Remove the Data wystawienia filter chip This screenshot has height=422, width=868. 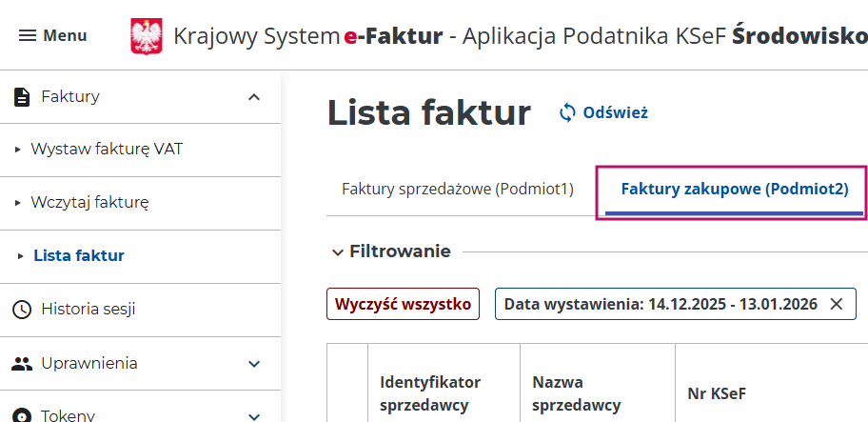click(837, 304)
